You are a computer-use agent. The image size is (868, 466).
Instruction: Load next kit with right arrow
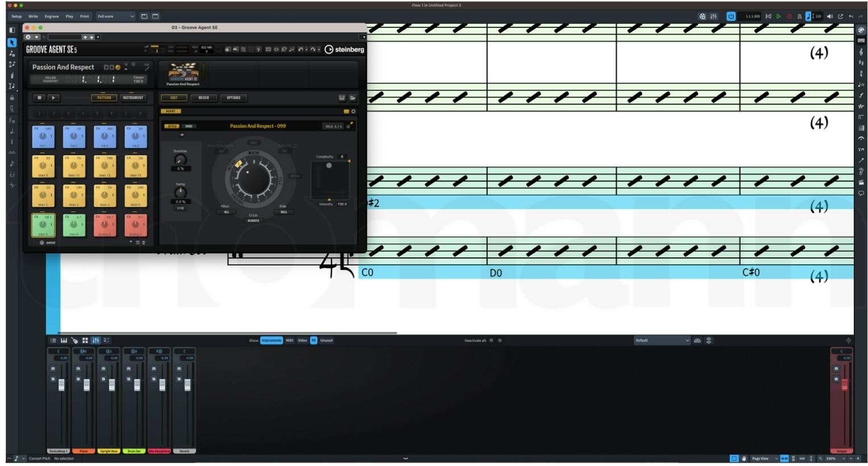111,67
